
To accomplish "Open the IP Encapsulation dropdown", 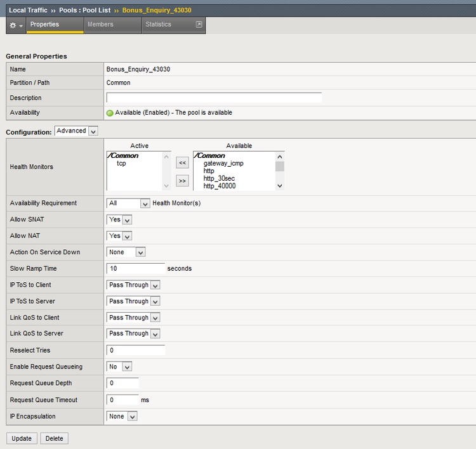I will [x=122, y=417].
